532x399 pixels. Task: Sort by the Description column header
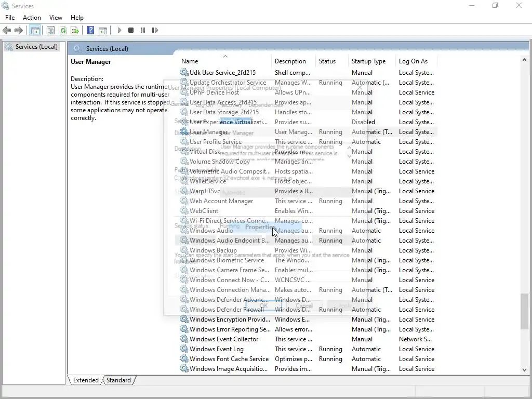[x=294, y=61]
